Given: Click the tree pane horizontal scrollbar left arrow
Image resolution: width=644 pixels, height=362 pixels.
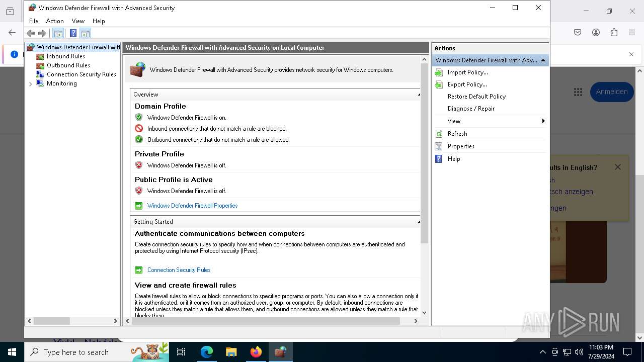Looking at the screenshot, I should [x=29, y=321].
